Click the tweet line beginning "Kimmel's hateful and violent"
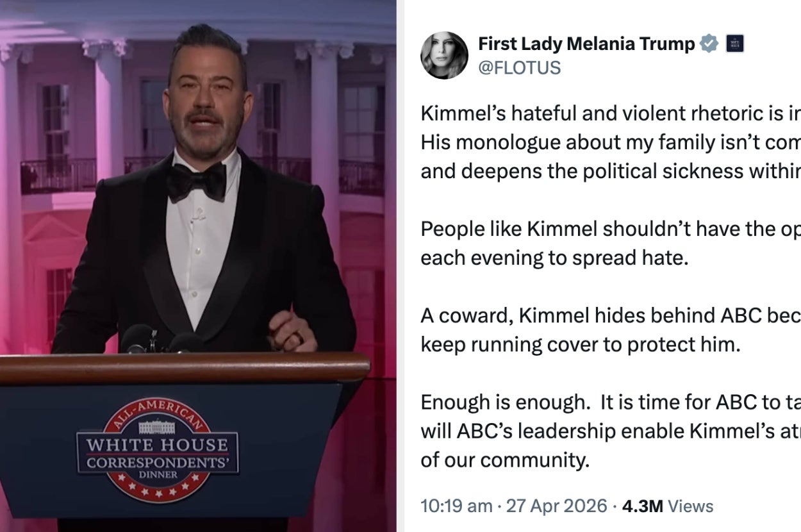 pos(610,113)
